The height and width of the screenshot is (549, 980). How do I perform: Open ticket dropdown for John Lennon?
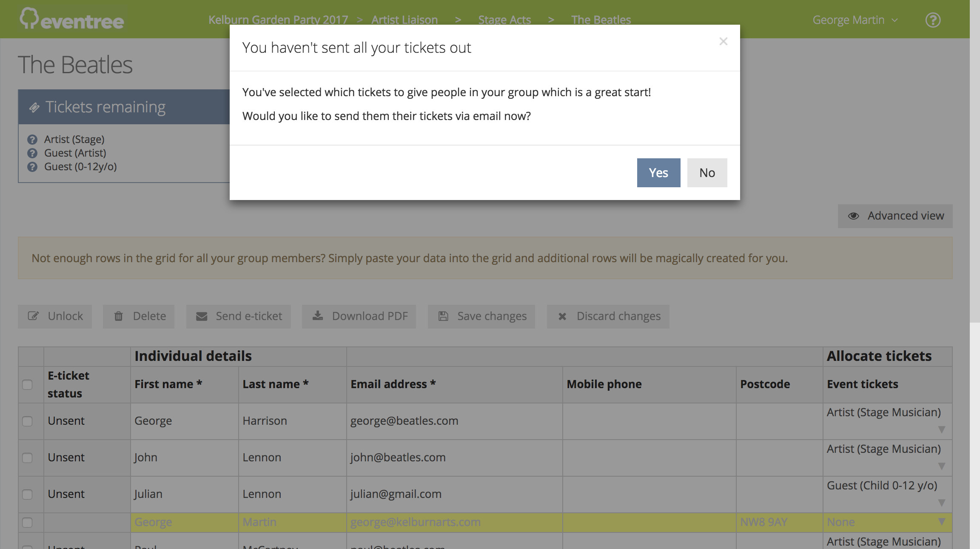942,466
